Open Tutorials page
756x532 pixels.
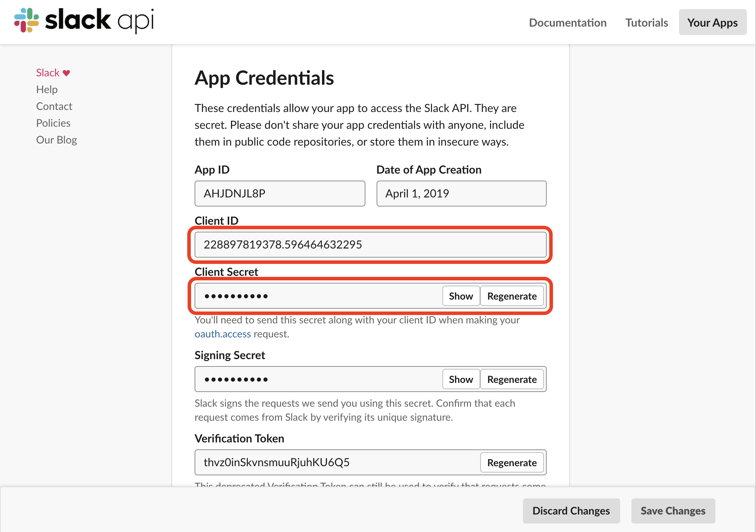[x=646, y=22]
